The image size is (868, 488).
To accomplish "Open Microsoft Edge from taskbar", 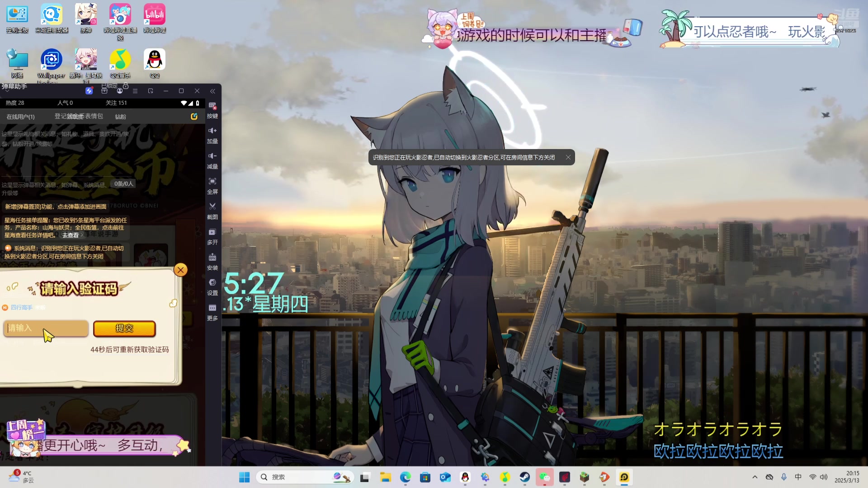I will [405, 477].
